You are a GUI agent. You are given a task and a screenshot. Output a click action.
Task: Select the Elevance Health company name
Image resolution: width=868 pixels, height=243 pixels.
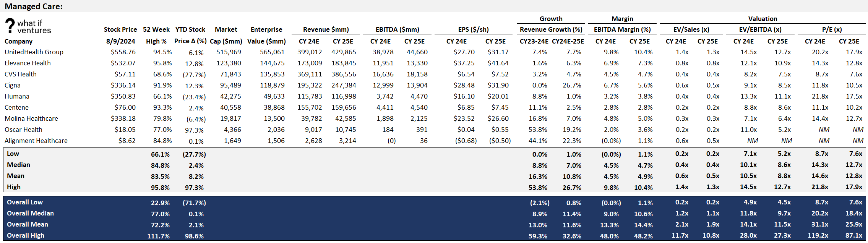tap(28, 63)
